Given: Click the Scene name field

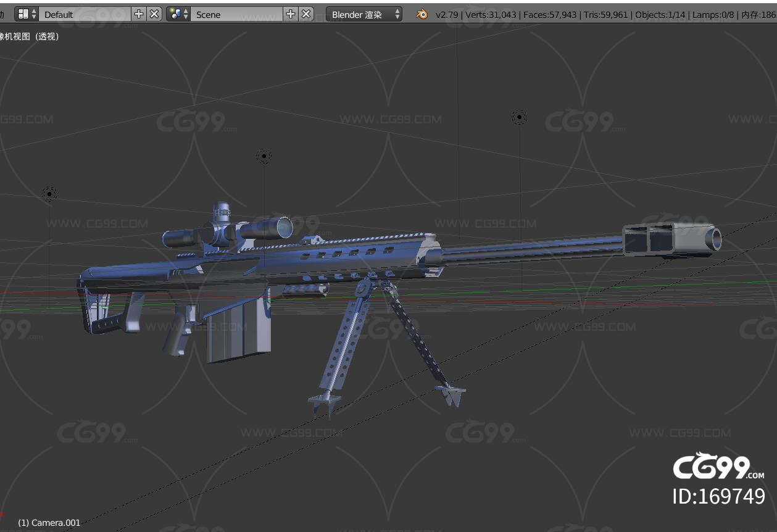Looking at the screenshot, I should (x=236, y=14).
